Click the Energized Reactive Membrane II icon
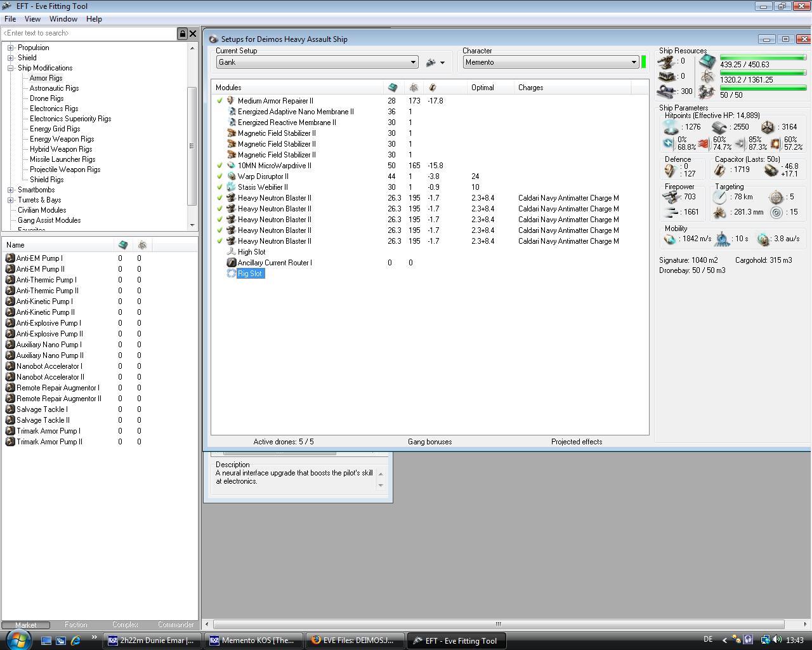812x650 pixels. coord(231,123)
